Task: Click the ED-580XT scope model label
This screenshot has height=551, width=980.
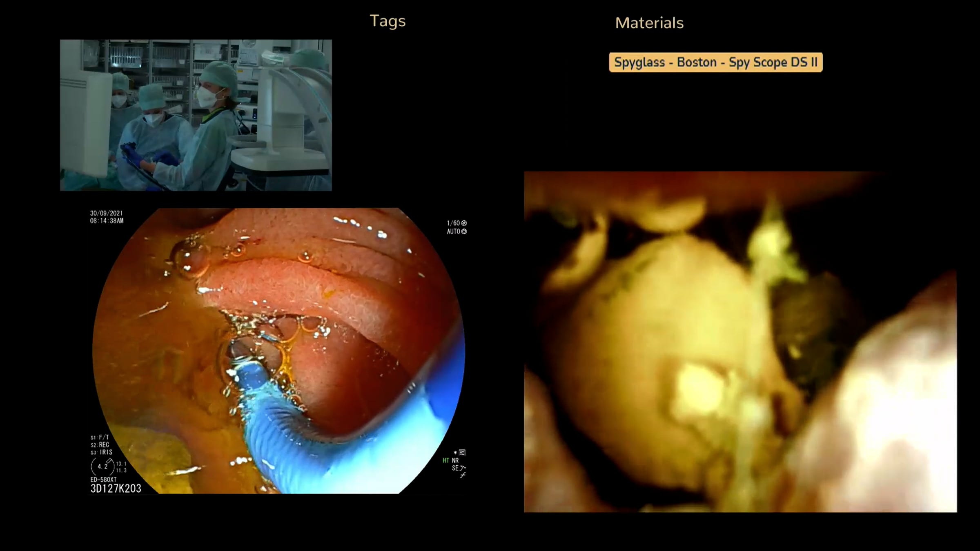Action: pos(103,480)
